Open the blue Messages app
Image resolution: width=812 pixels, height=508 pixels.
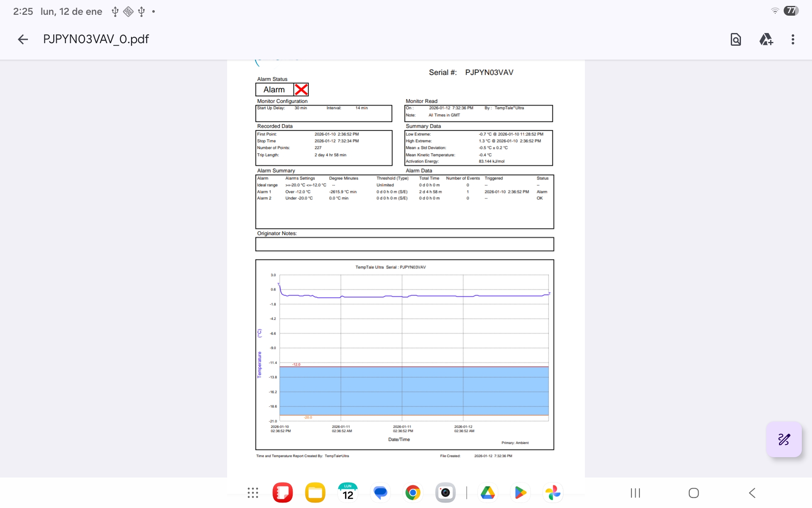click(x=380, y=493)
